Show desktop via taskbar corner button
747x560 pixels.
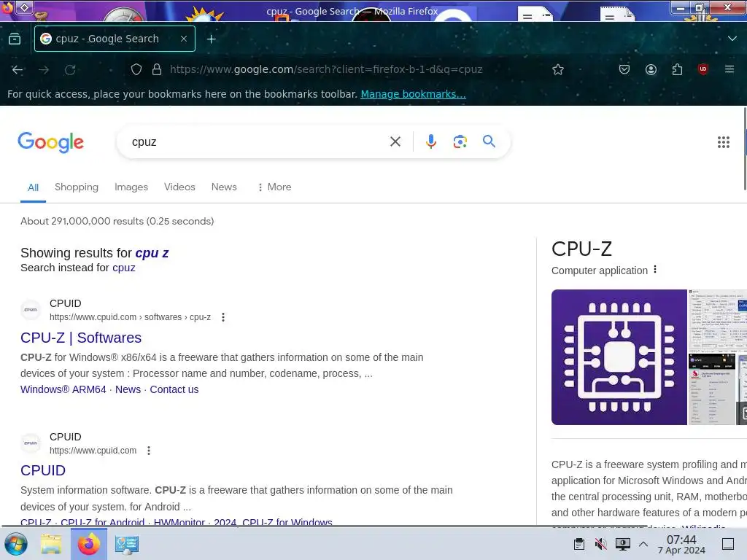(727, 544)
